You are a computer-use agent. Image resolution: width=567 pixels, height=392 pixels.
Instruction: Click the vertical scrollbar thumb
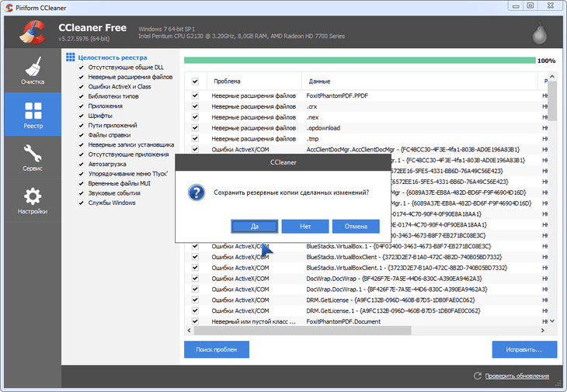click(551, 101)
